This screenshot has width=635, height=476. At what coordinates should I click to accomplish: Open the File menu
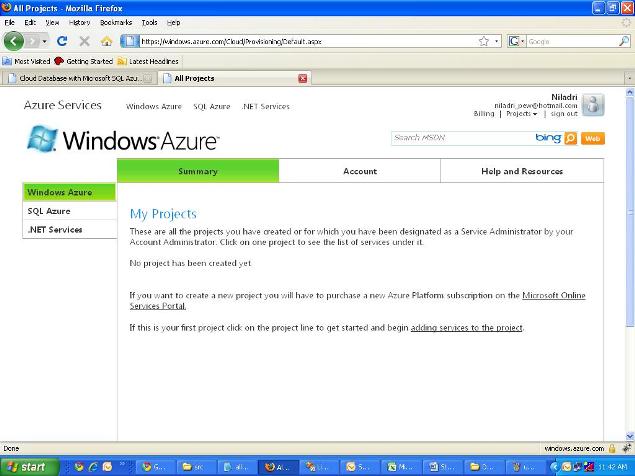9,23
